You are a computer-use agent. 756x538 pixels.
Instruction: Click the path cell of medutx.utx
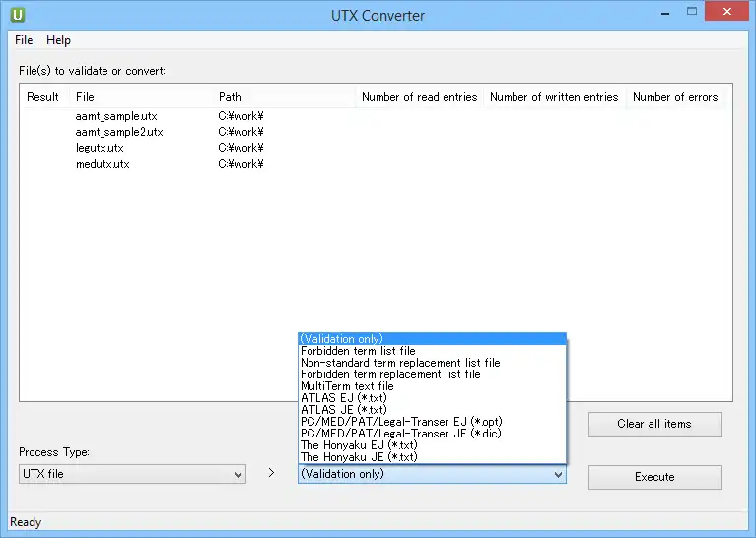[241, 164]
